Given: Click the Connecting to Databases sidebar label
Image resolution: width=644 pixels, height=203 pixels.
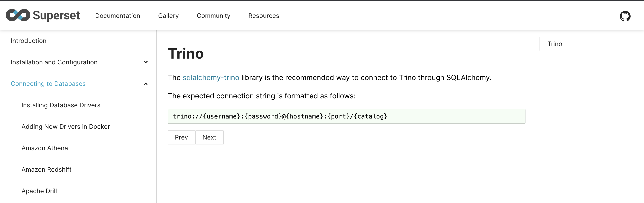Looking at the screenshot, I should (x=48, y=84).
